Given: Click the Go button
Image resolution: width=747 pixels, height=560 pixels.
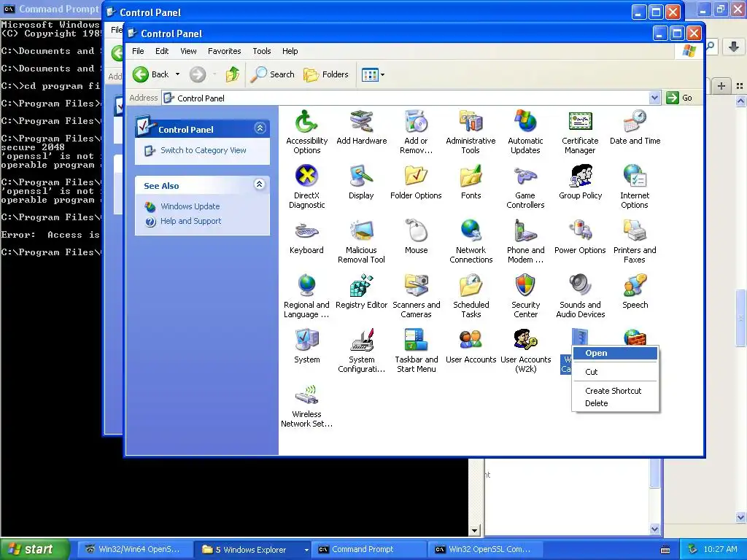Looking at the screenshot, I should click(679, 98).
